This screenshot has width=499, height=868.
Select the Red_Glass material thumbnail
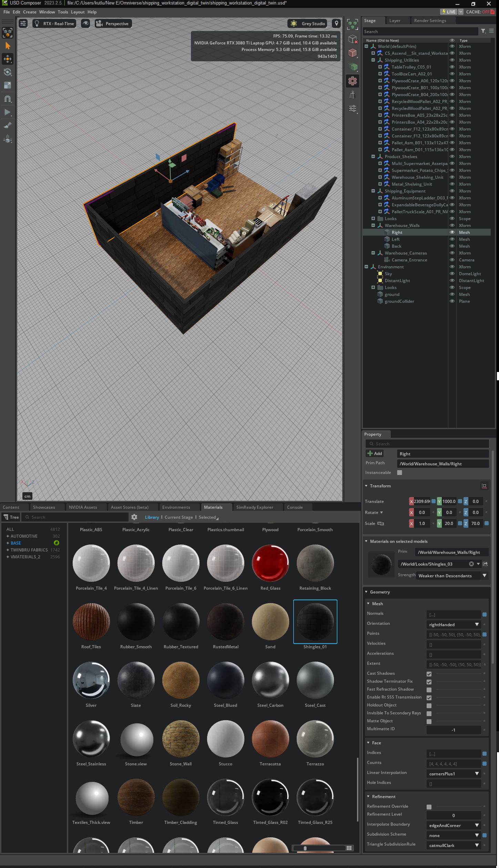271,563
